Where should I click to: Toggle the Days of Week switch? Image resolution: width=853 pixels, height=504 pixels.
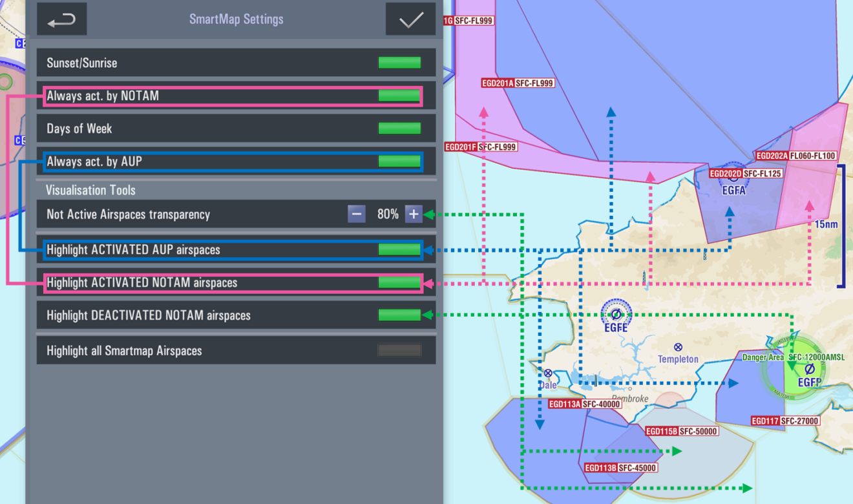(399, 129)
